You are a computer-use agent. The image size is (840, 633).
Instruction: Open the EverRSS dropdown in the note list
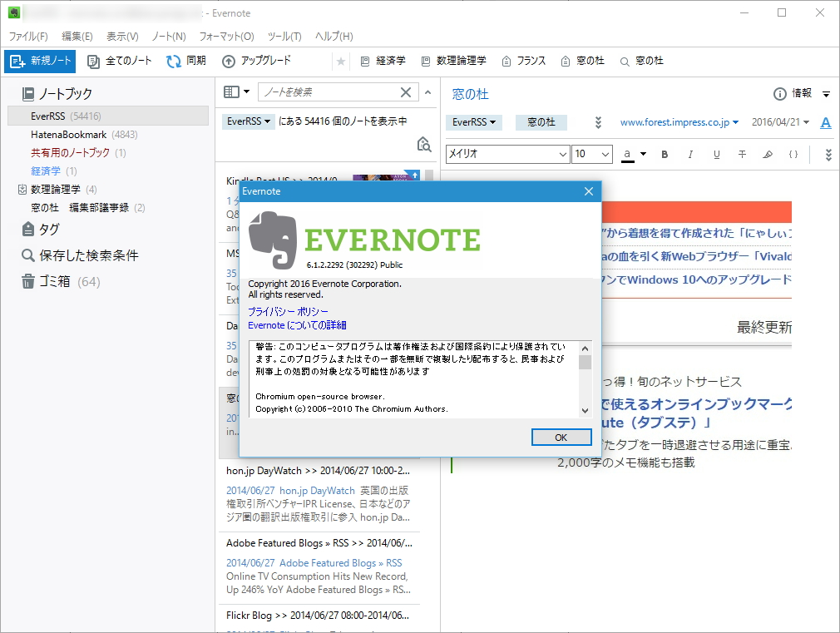click(x=249, y=121)
